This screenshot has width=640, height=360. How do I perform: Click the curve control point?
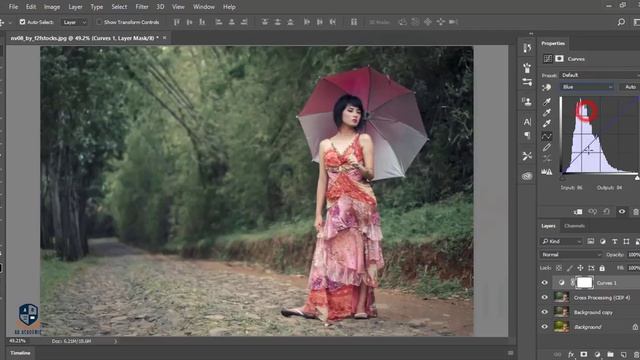588,151
